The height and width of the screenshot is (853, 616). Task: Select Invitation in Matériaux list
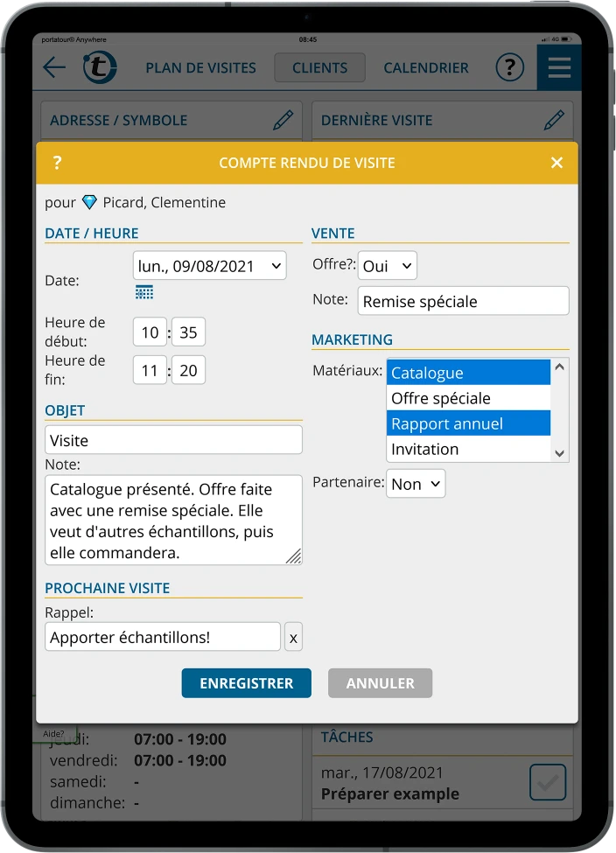coord(468,449)
